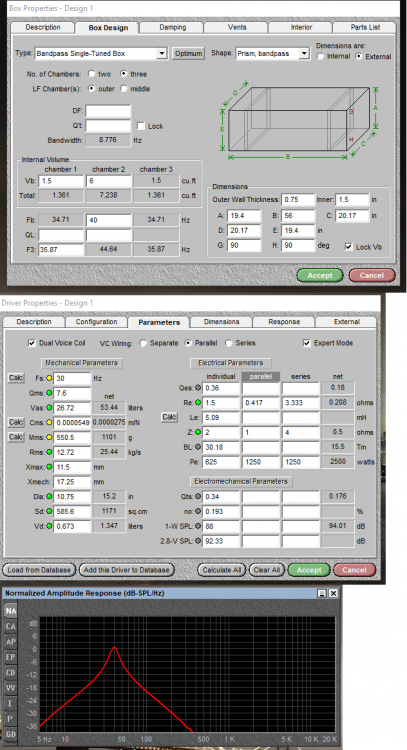Click the chamber 1 Vb field
The width and height of the screenshot is (407, 750).
[x=61, y=181]
